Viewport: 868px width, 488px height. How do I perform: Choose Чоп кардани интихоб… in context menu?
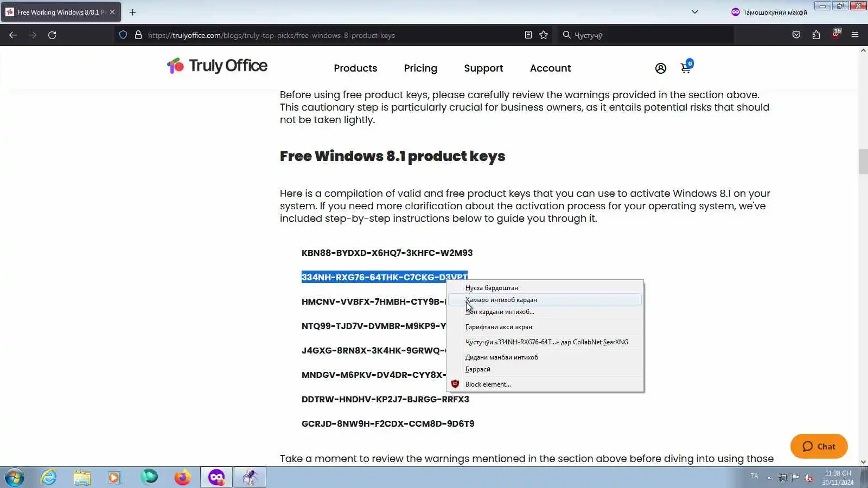pos(545,312)
